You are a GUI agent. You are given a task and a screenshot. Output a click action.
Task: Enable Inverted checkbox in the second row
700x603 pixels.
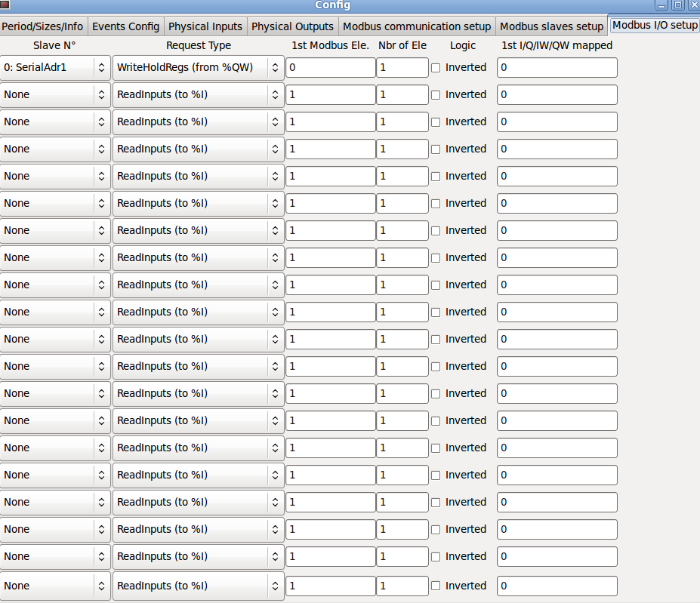point(436,95)
